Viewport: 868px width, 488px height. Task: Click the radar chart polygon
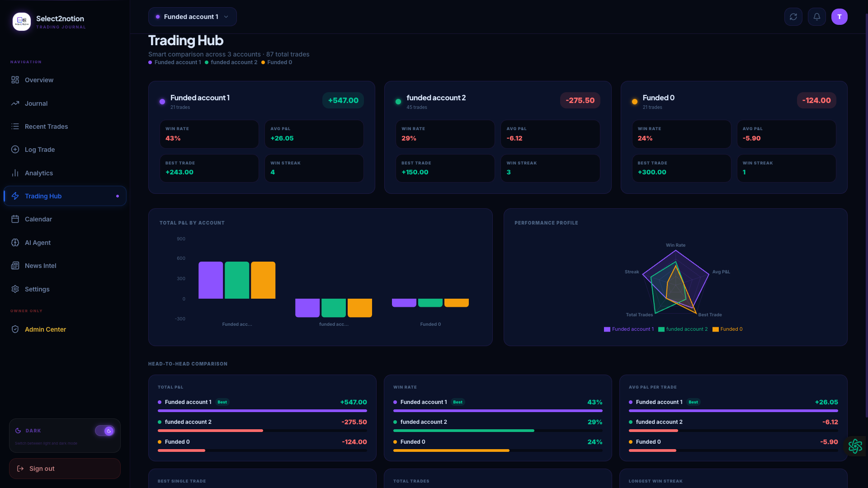[675, 282]
